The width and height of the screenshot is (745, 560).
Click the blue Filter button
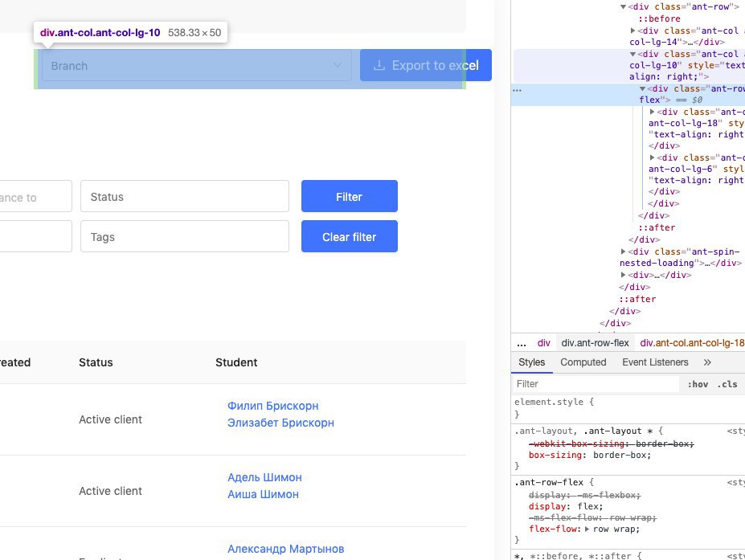coord(350,196)
